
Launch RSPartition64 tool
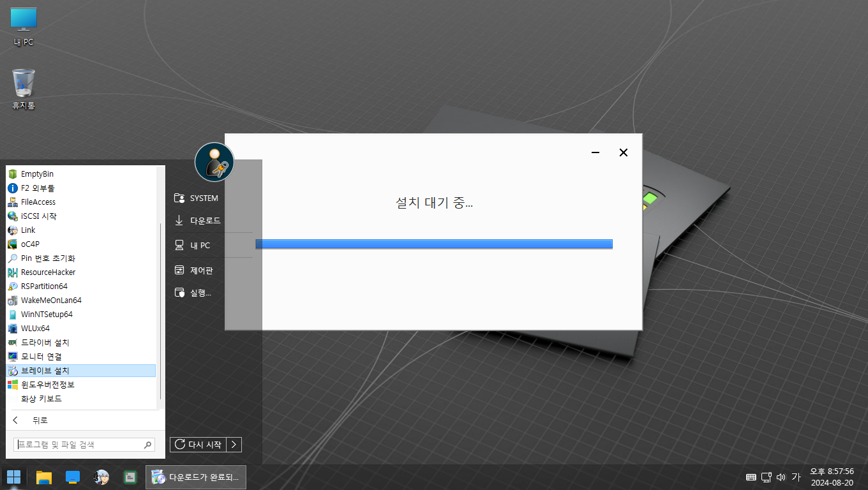(x=81, y=286)
